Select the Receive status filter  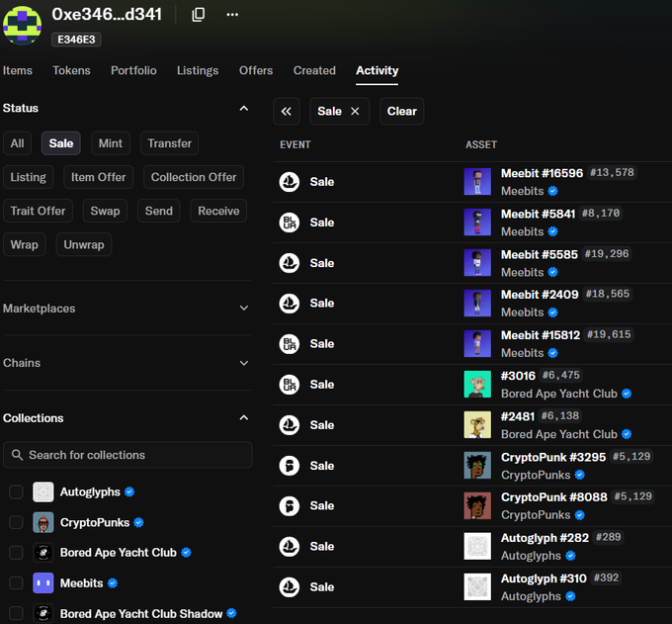click(x=218, y=211)
